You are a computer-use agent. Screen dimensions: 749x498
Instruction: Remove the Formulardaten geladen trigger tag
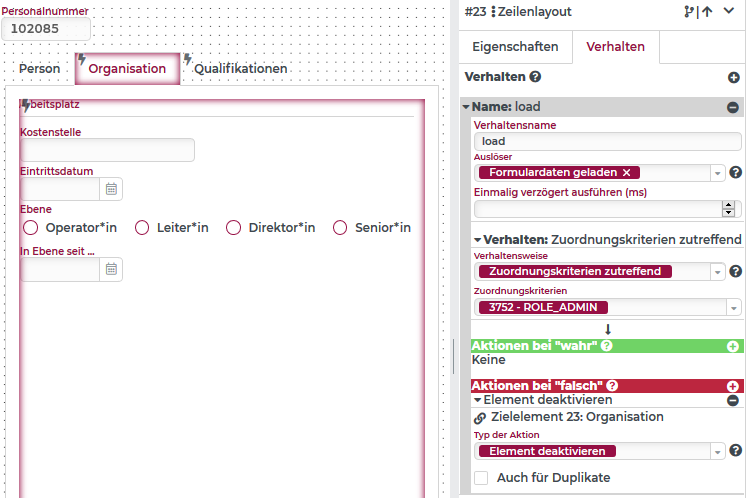point(627,173)
